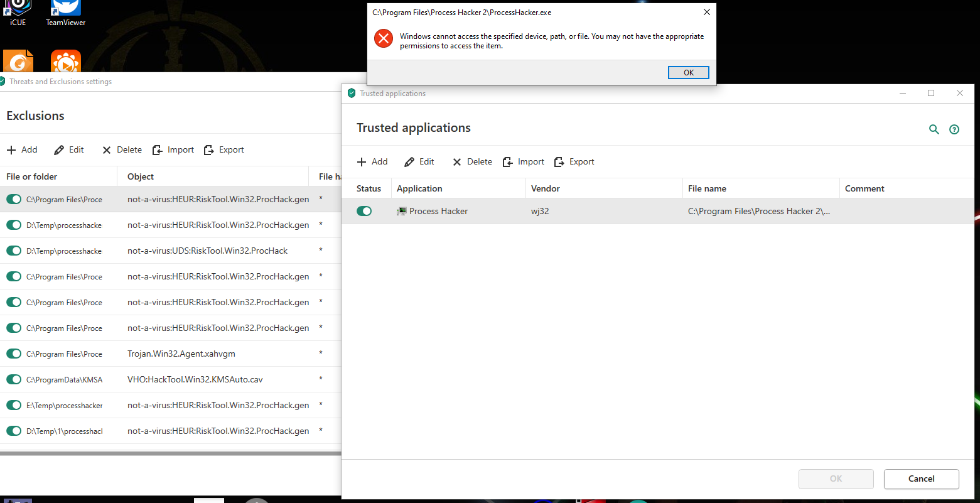980x503 pixels.
Task: Click Edit in the Exclusions toolbar
Action: (x=69, y=150)
